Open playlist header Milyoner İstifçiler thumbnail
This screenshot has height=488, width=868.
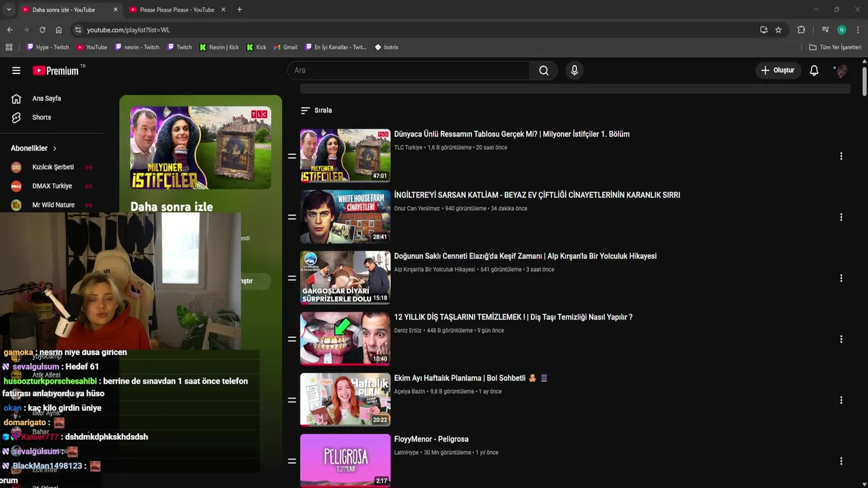(201, 148)
